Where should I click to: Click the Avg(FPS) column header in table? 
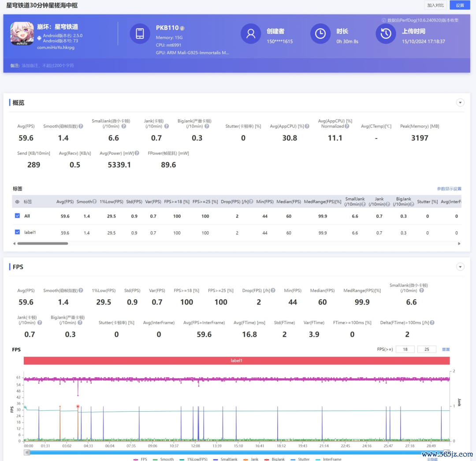click(x=65, y=201)
